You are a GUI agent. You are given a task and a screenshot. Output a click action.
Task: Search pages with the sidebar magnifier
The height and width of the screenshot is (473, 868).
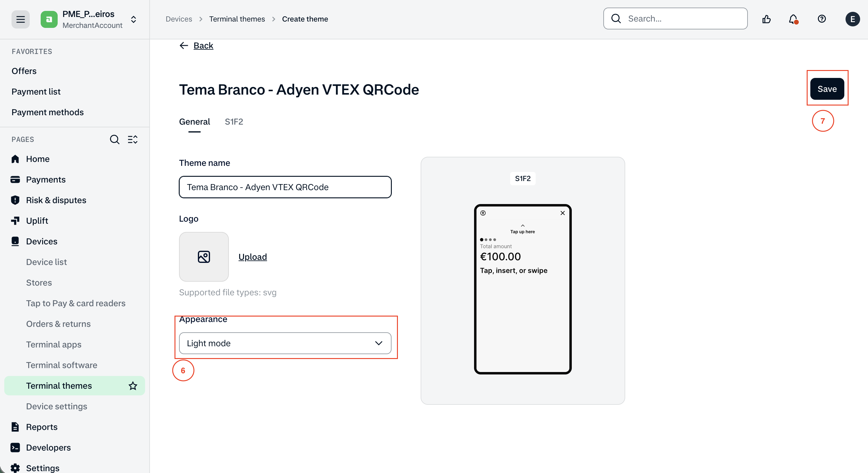(114, 139)
